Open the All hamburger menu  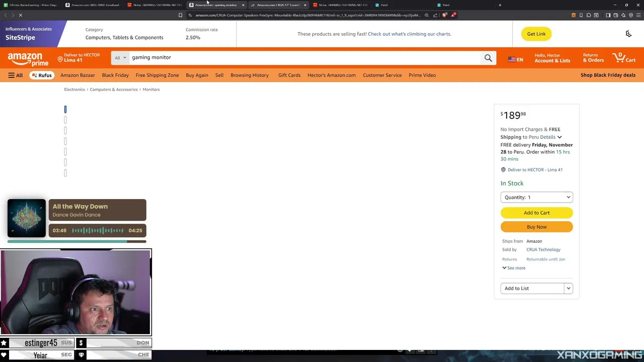16,75
